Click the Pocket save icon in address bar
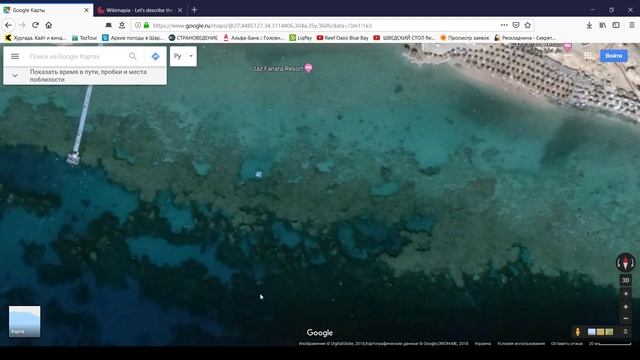 click(x=516, y=25)
